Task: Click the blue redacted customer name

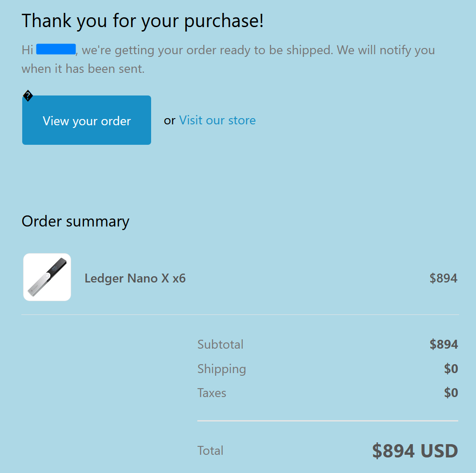Action: (x=56, y=50)
